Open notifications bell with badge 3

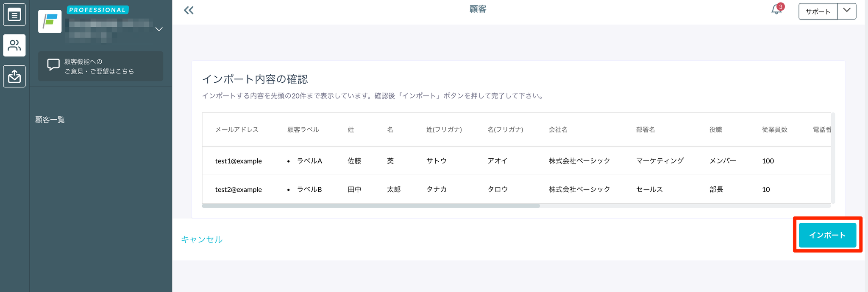[x=777, y=9]
